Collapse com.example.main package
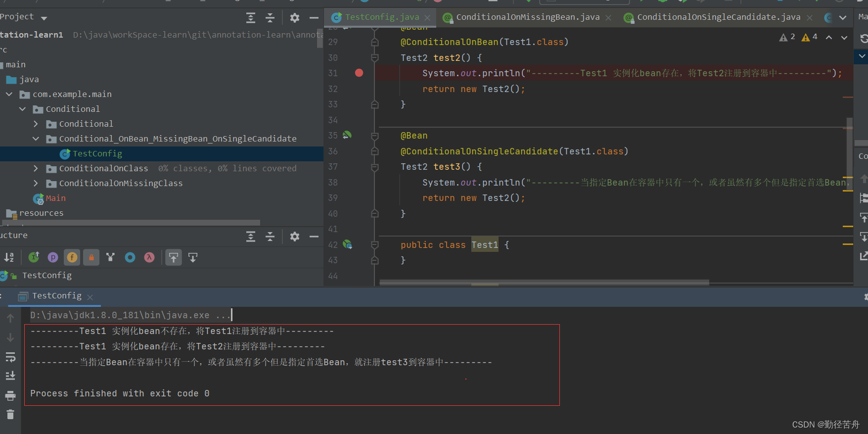This screenshot has width=868, height=434. coord(9,94)
